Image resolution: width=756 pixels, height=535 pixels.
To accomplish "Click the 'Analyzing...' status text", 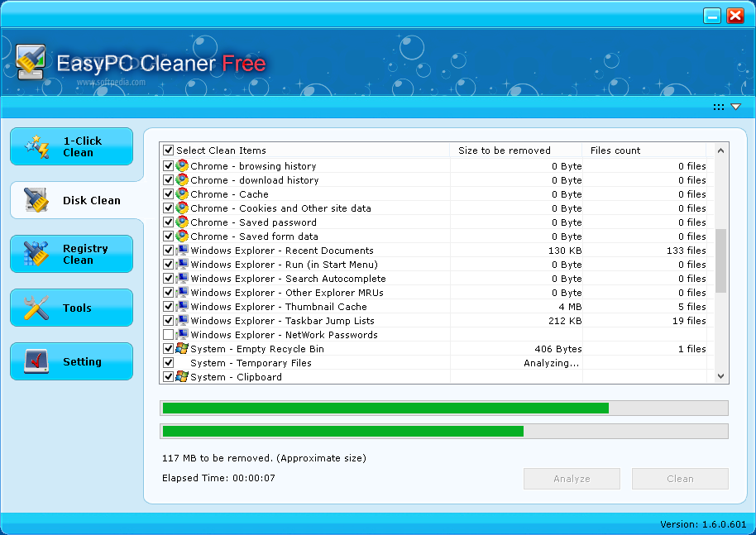I will pyautogui.click(x=552, y=363).
